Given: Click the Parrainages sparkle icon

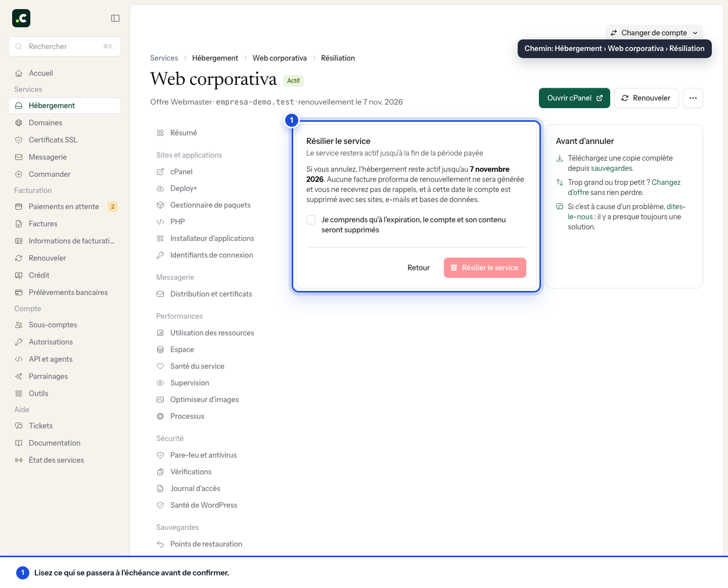Looking at the screenshot, I should coord(19,376).
